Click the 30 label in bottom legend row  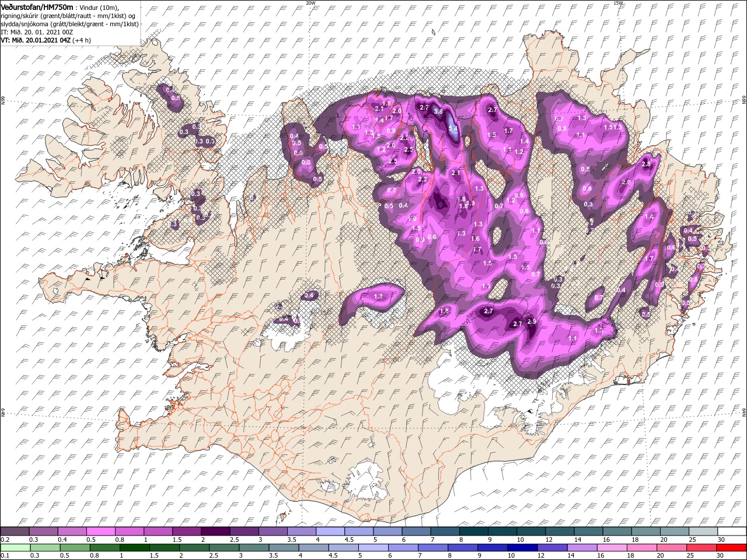pyautogui.click(x=720, y=555)
